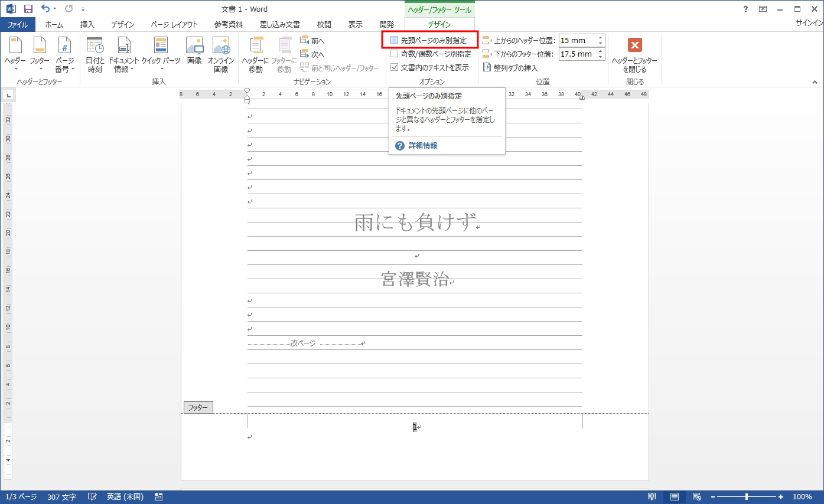Switch to the ページ レイアウト tab

click(x=174, y=24)
